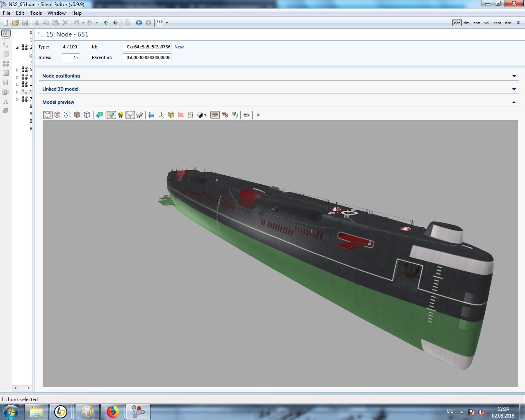Image resolution: width=525 pixels, height=420 pixels.
Task: Toggle the yellow light bulb lighting
Action: coord(121,115)
